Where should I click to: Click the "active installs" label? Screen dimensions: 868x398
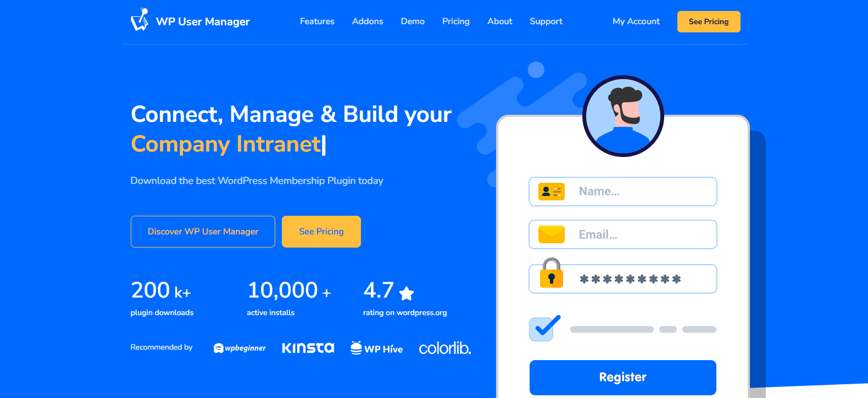pos(271,312)
